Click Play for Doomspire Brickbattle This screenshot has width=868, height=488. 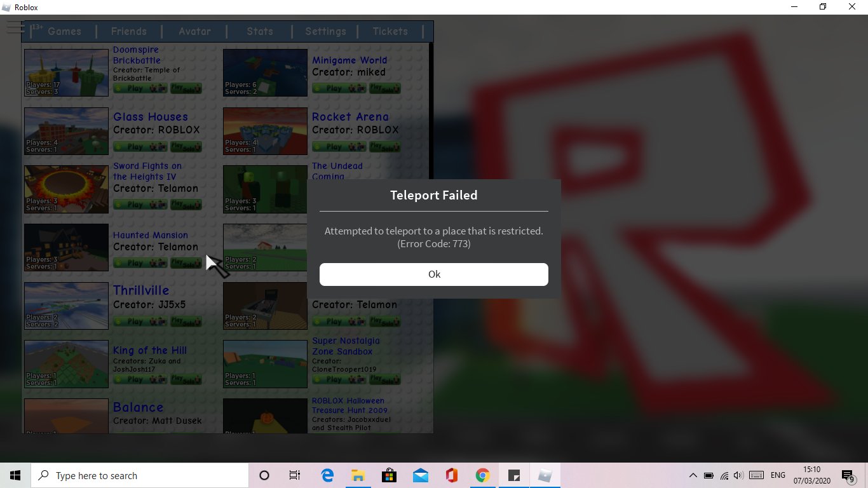pos(140,88)
